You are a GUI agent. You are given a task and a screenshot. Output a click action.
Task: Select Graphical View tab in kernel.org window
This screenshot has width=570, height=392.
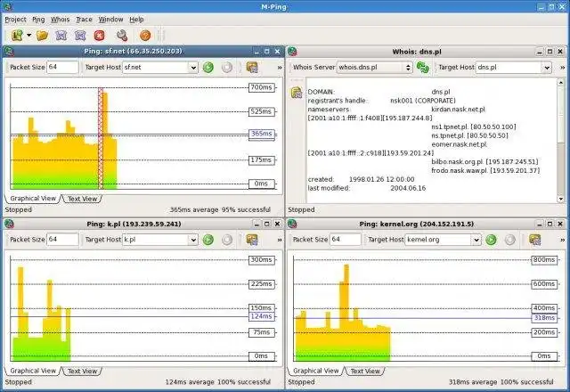[315, 371]
